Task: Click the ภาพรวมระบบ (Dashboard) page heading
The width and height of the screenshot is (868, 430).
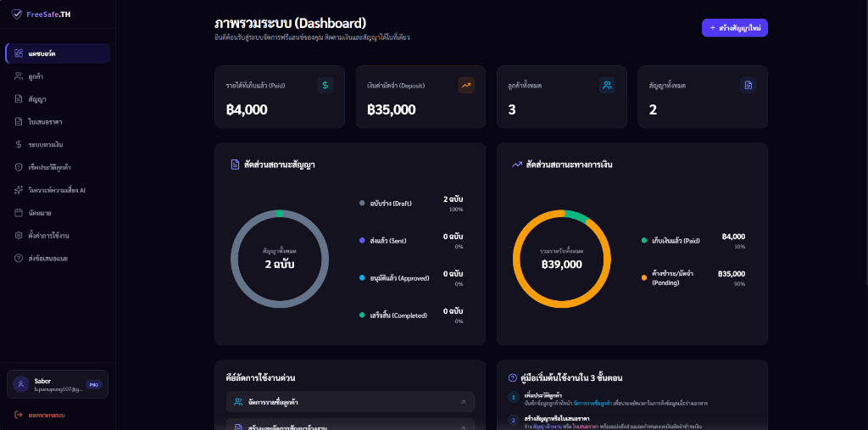Action: [x=291, y=23]
